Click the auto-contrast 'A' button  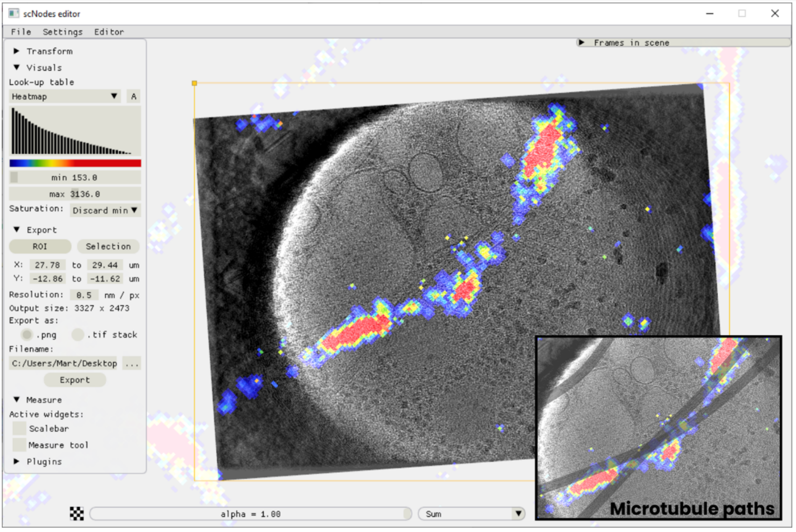(133, 96)
